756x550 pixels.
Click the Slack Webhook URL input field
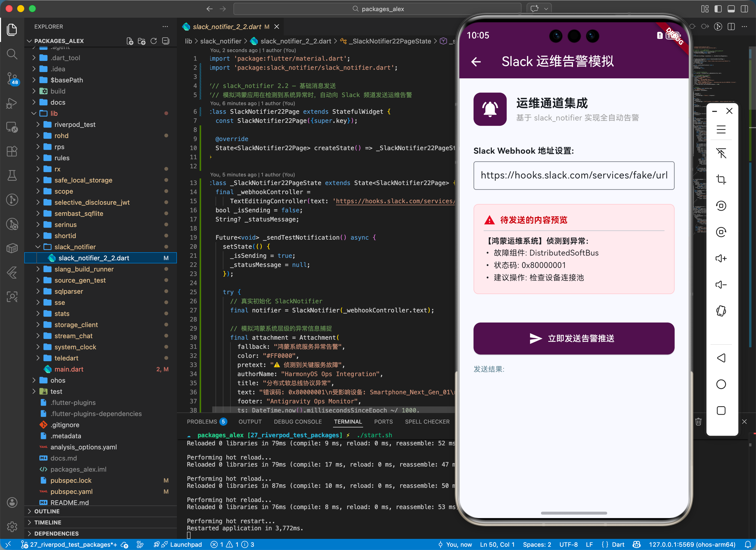click(573, 175)
